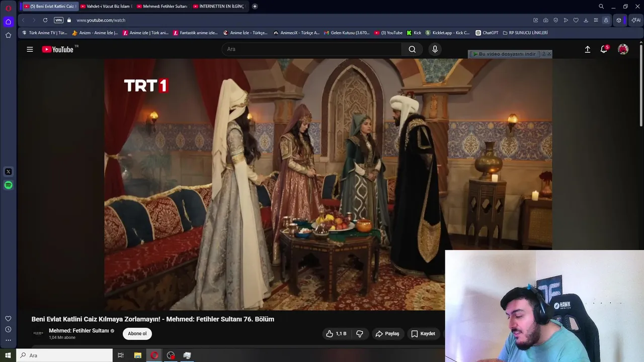Image resolution: width=644 pixels, height=362 pixels.
Task: Switch to the Vahdet-i Vücut Biz İslam tab
Action: (106, 7)
